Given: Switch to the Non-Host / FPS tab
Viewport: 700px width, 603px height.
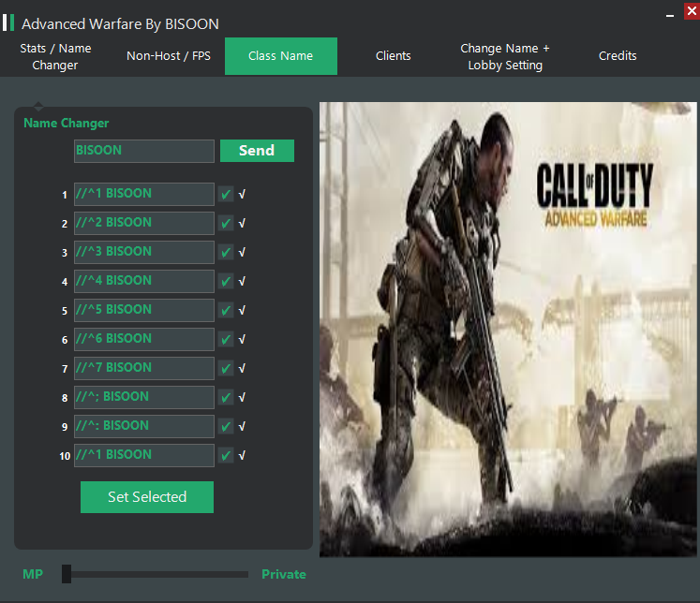Looking at the screenshot, I should point(169,56).
